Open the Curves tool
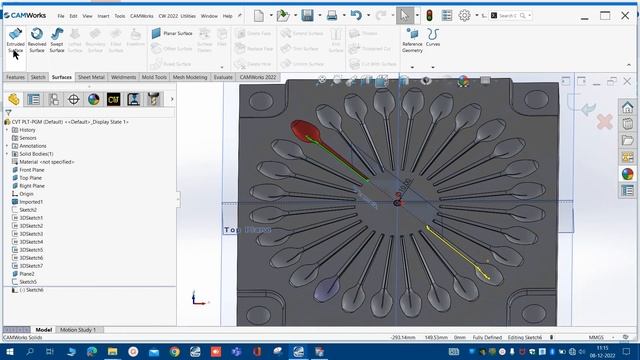The height and width of the screenshot is (360, 640). coord(433,38)
